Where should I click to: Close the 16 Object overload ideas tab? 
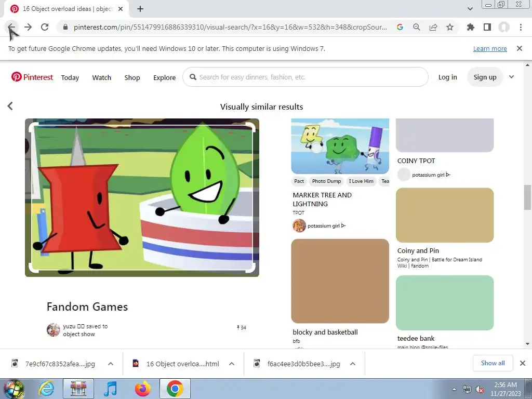[121, 9]
